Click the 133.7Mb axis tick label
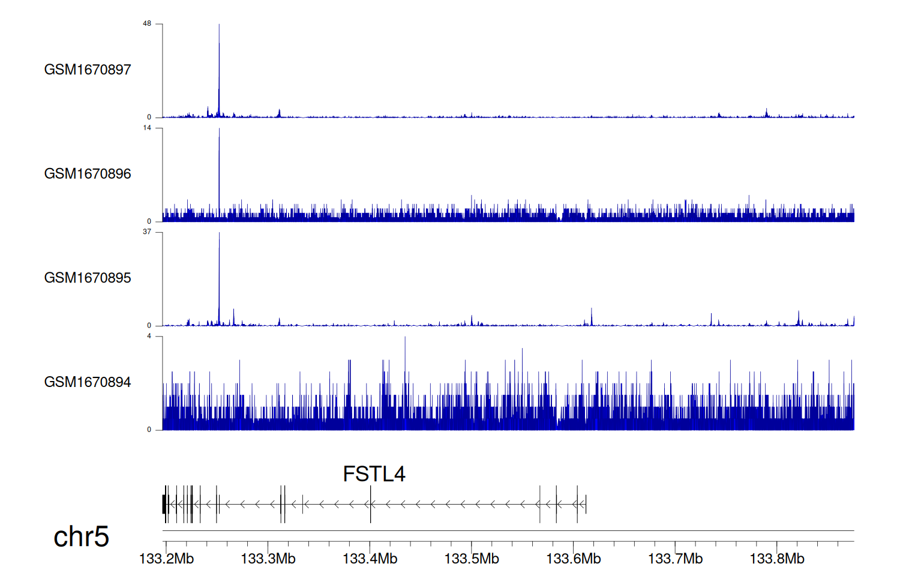Screen dimensions: 900x588 point(675,559)
